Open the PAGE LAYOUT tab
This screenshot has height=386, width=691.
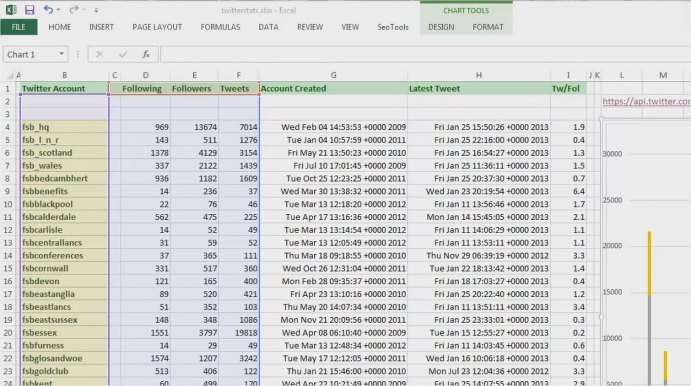157,27
